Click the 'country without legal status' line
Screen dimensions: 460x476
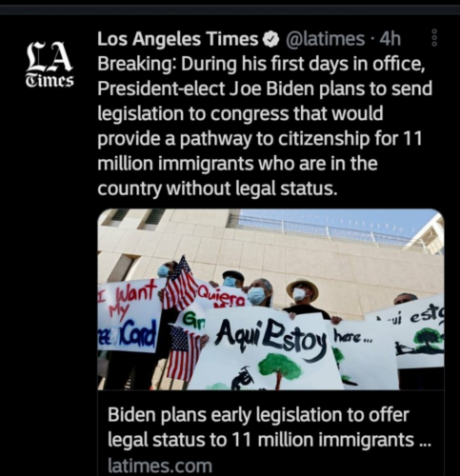pos(216,189)
